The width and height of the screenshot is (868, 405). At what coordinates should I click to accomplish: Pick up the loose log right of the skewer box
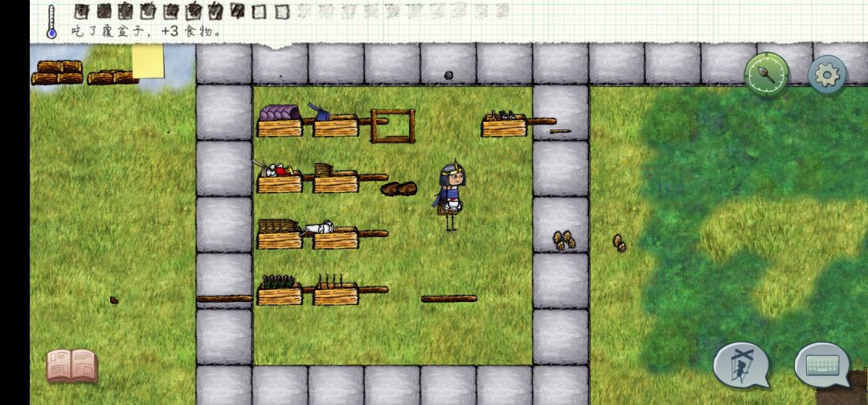[x=449, y=299]
